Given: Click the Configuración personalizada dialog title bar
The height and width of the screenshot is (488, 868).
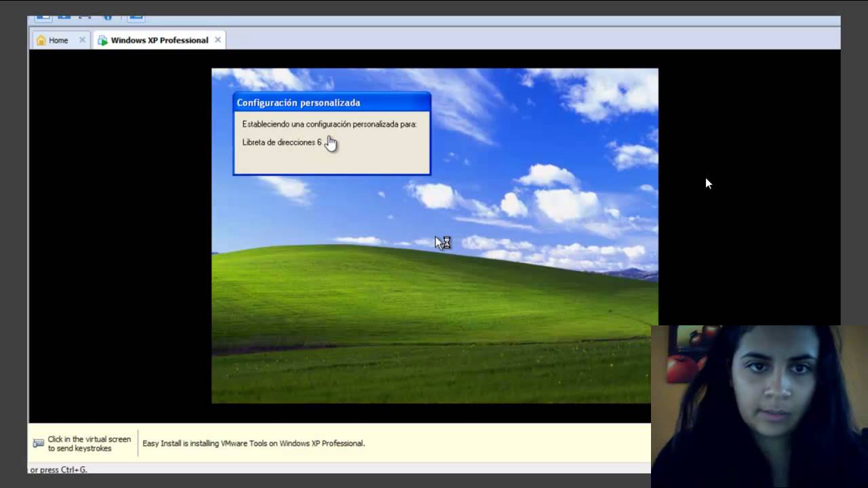Looking at the screenshot, I should point(332,102).
